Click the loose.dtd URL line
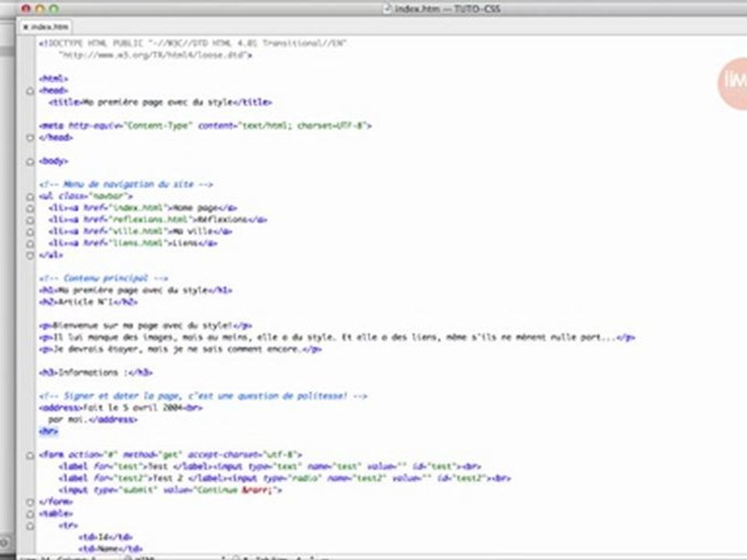Screen dimensions: 747x560 coord(156,55)
